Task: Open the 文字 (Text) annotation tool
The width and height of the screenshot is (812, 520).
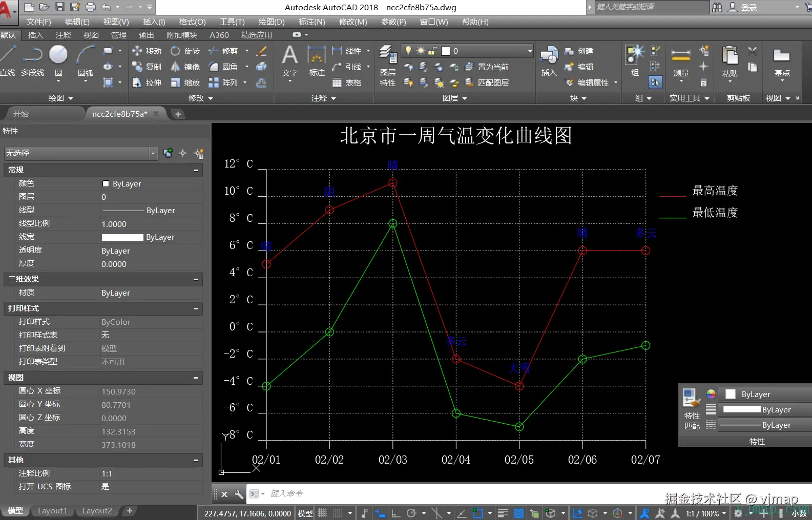Action: tap(289, 61)
